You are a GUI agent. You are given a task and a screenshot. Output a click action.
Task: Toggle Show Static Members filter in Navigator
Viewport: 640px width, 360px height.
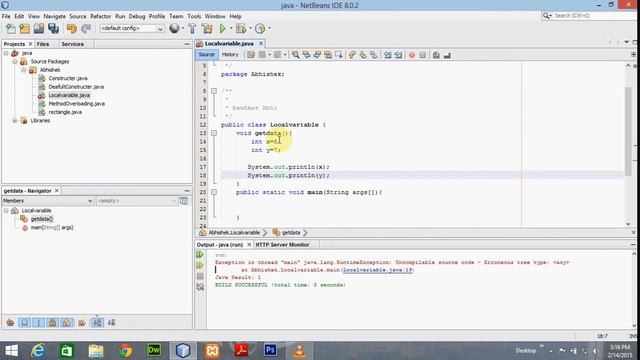(x=38, y=322)
